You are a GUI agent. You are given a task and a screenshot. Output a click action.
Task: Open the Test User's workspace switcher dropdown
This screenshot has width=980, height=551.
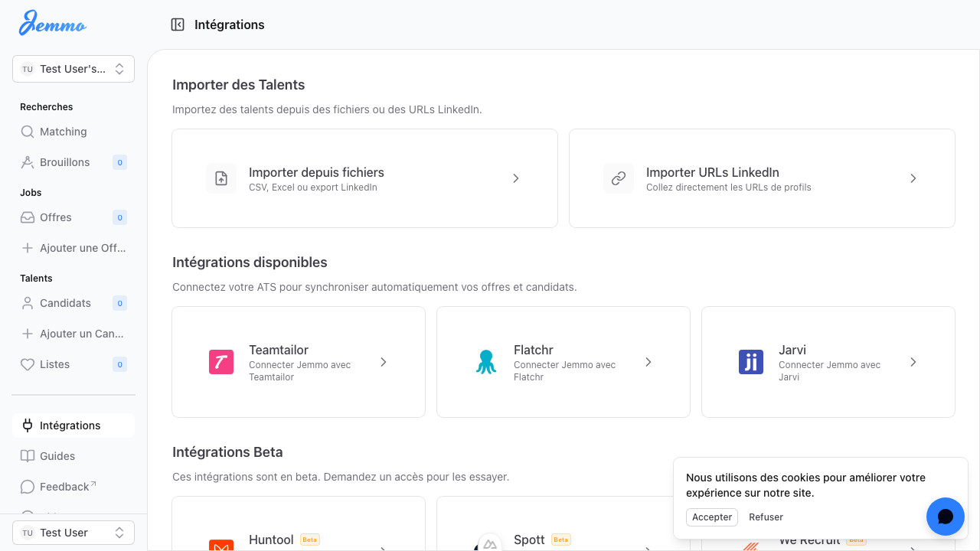[x=73, y=69]
